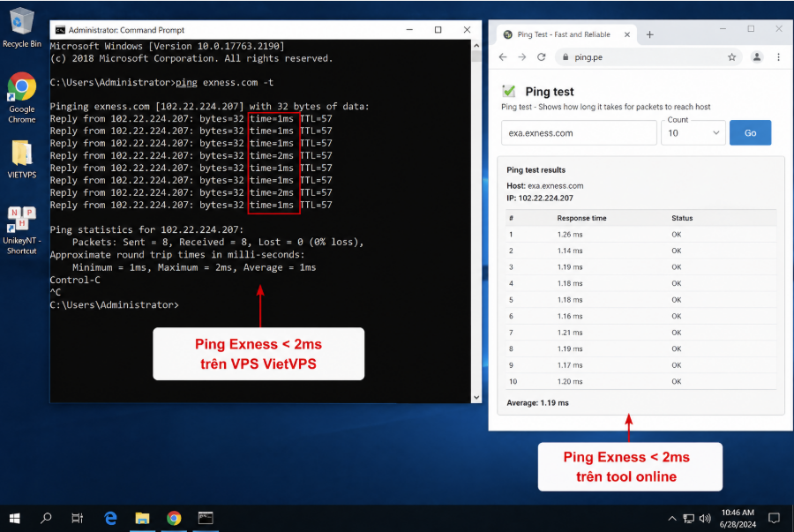Image resolution: width=794 pixels, height=532 pixels.
Task: View site info lock icon in address bar
Action: point(566,57)
